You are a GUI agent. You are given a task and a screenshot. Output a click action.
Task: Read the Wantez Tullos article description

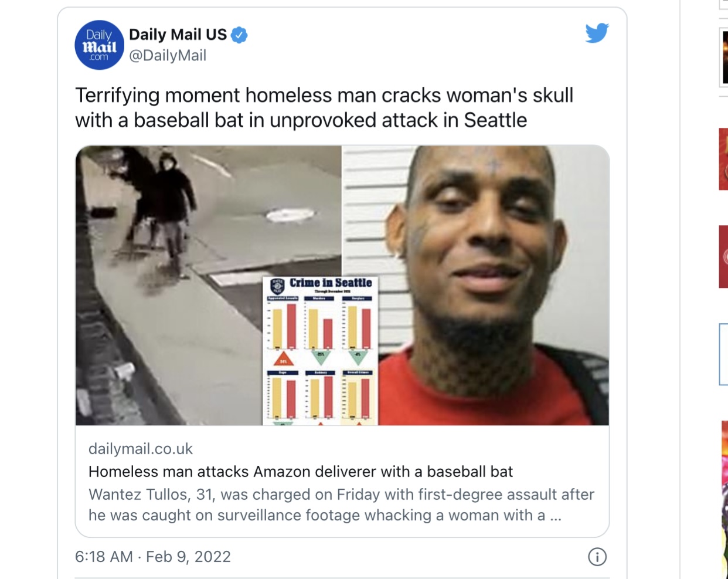pyautogui.click(x=341, y=505)
